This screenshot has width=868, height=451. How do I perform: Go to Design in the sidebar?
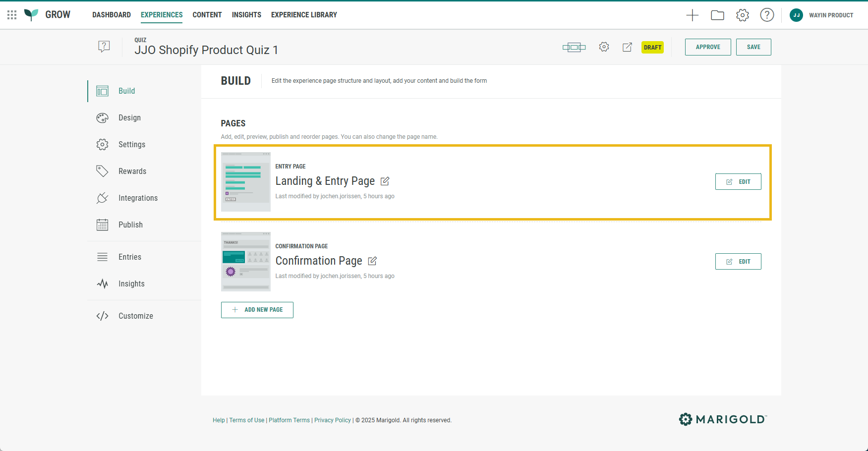pyautogui.click(x=129, y=118)
